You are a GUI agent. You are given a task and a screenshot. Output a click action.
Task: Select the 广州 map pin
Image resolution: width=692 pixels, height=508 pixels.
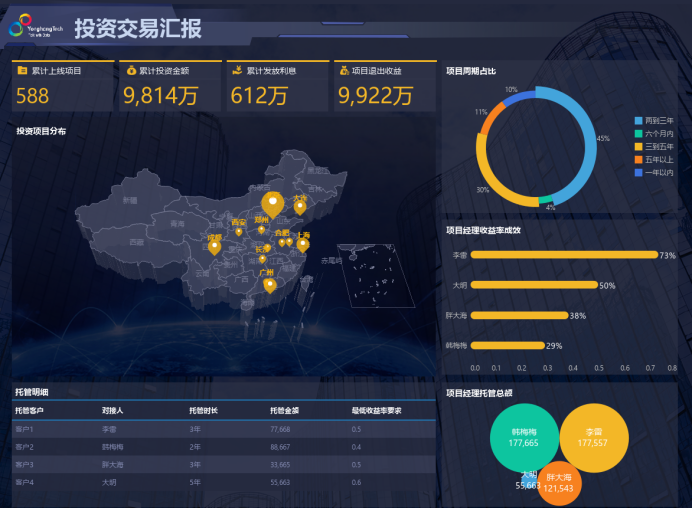click(268, 286)
